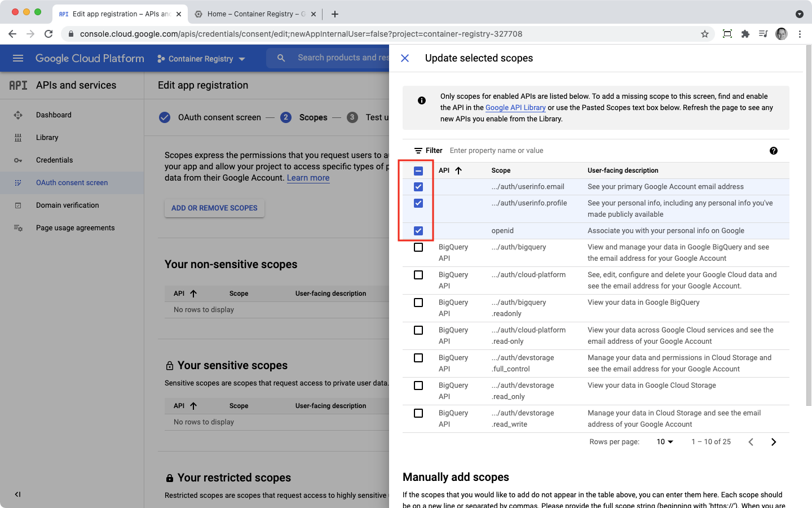Open the Rows per page dropdown
Screen dimensions: 812x508
(665, 442)
